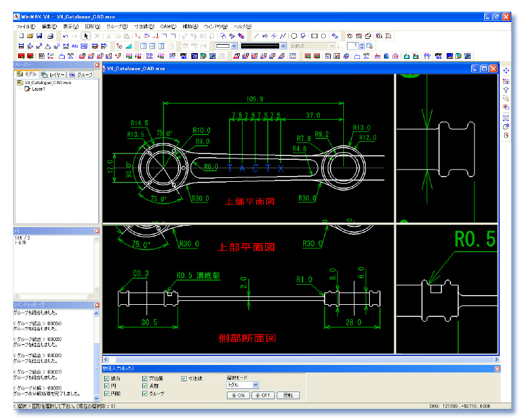
Task: Switch to single-pane view layout
Action: coord(144,46)
